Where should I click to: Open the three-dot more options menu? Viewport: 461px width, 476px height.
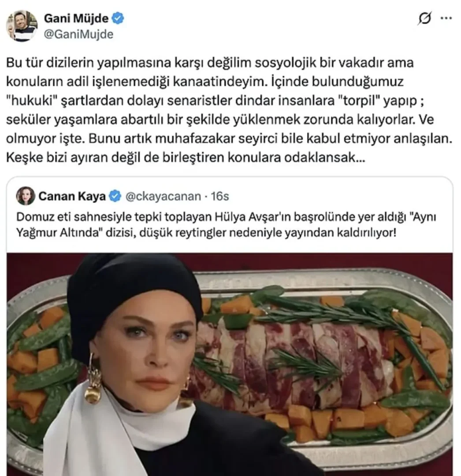tap(446, 18)
